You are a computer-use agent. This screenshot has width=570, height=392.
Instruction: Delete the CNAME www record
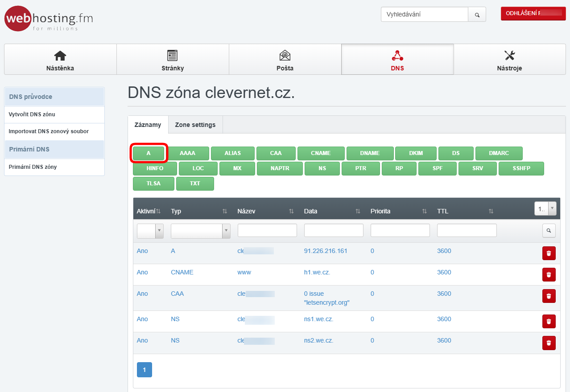tap(549, 275)
